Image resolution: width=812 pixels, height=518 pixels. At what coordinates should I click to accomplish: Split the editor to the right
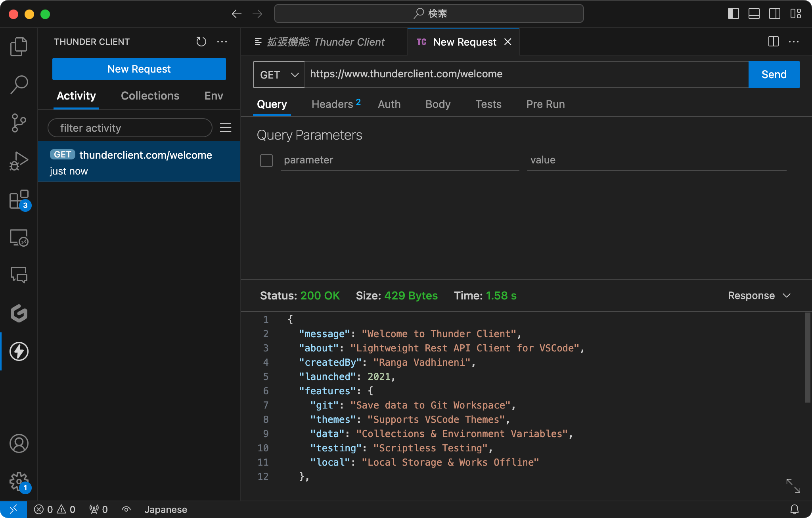tap(773, 42)
